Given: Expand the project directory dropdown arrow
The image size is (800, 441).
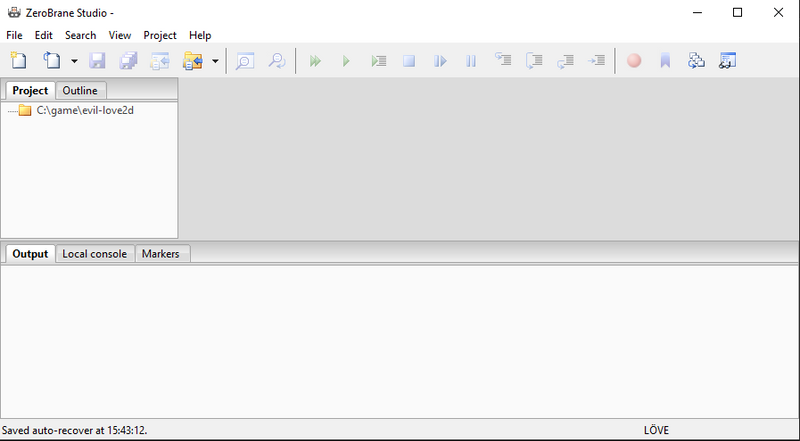Looking at the screenshot, I should click(x=215, y=62).
